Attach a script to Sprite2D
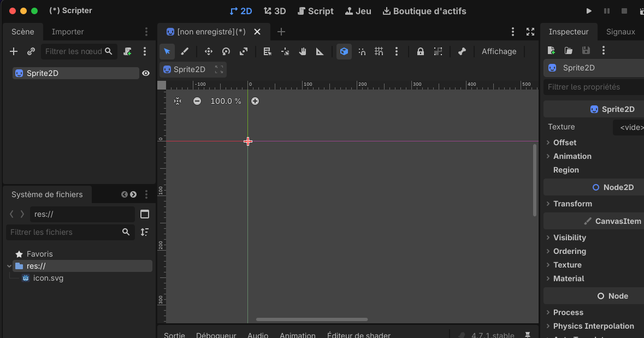 point(127,51)
